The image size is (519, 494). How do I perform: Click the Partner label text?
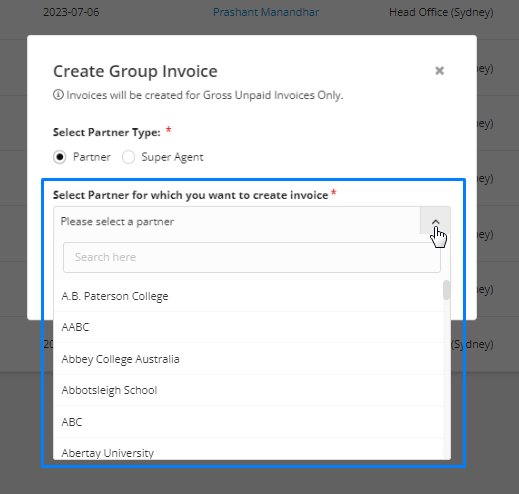[x=92, y=157]
